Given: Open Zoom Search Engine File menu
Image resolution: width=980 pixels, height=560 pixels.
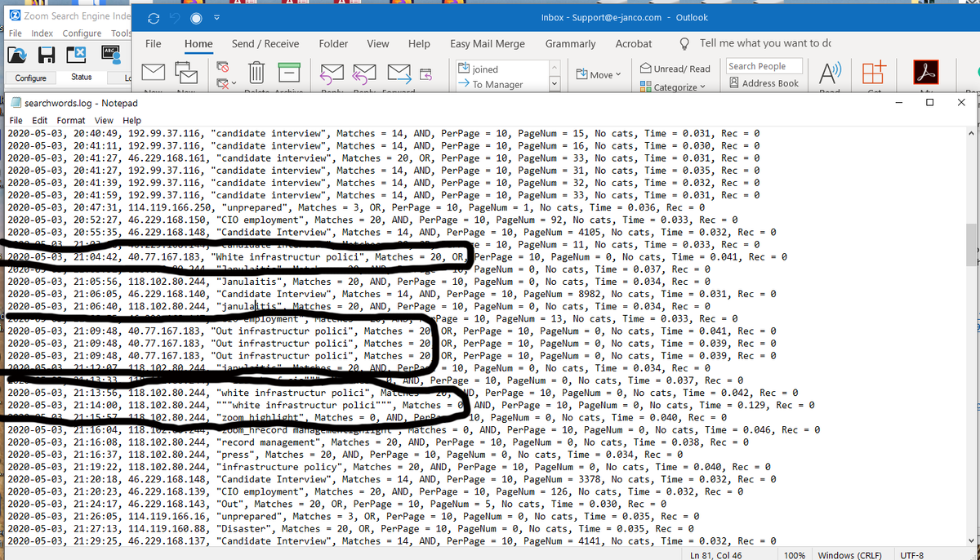Looking at the screenshot, I should pyautogui.click(x=15, y=33).
